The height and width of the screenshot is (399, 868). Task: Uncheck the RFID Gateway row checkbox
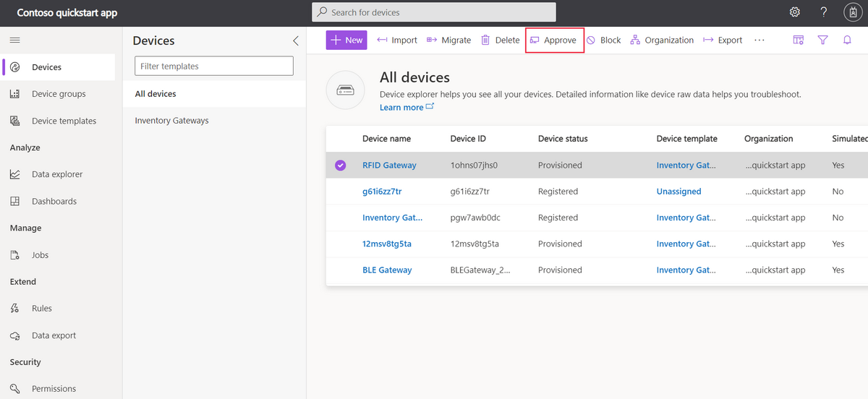[x=341, y=166]
